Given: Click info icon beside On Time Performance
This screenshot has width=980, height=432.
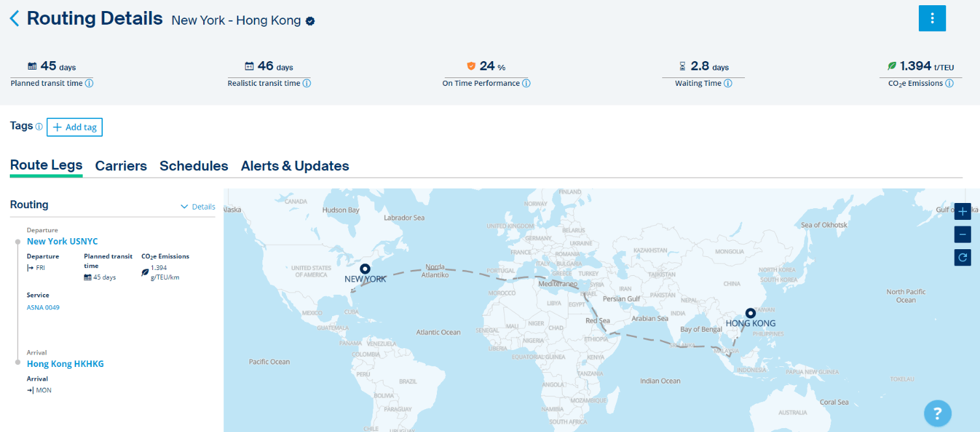Looking at the screenshot, I should pyautogui.click(x=526, y=83).
